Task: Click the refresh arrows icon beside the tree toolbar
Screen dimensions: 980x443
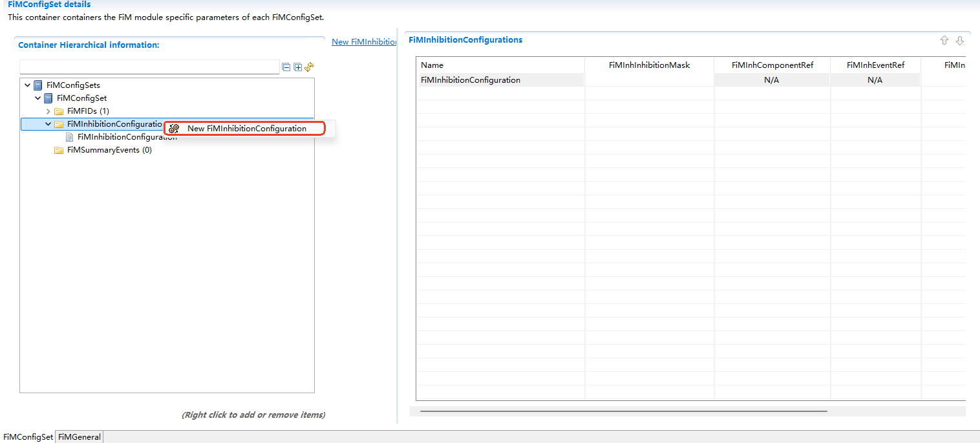Action: click(x=309, y=67)
